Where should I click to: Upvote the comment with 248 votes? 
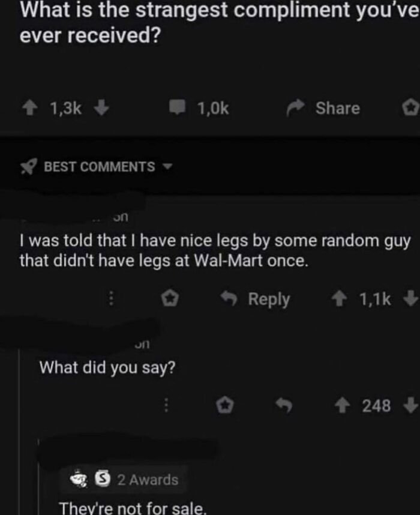[342, 406]
